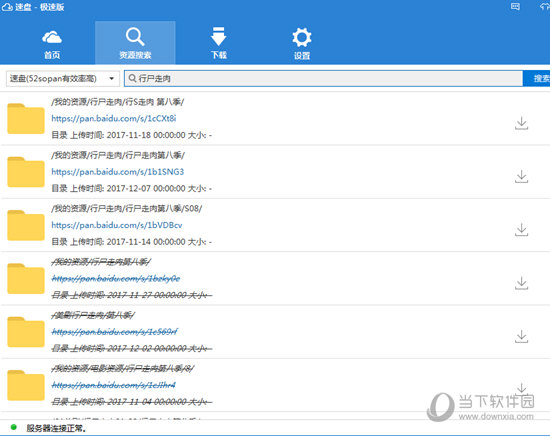The image size is (550, 436).
Task: Select path text ending 行S走肉 第八季/
Action: click(118, 102)
